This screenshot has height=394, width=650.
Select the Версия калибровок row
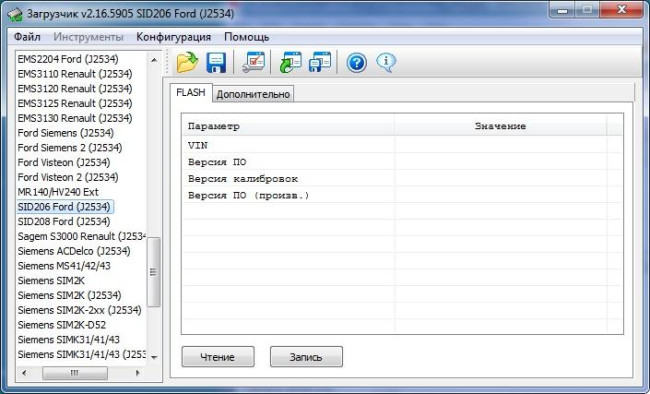[402, 179]
